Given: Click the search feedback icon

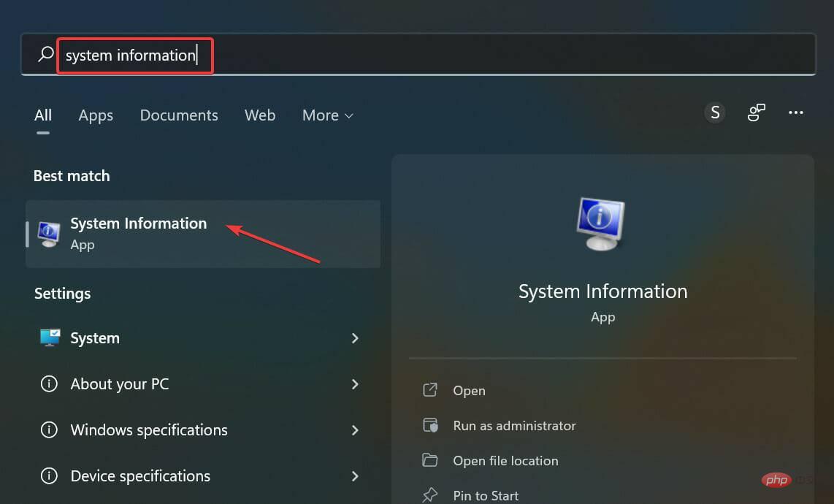Looking at the screenshot, I should [x=756, y=112].
